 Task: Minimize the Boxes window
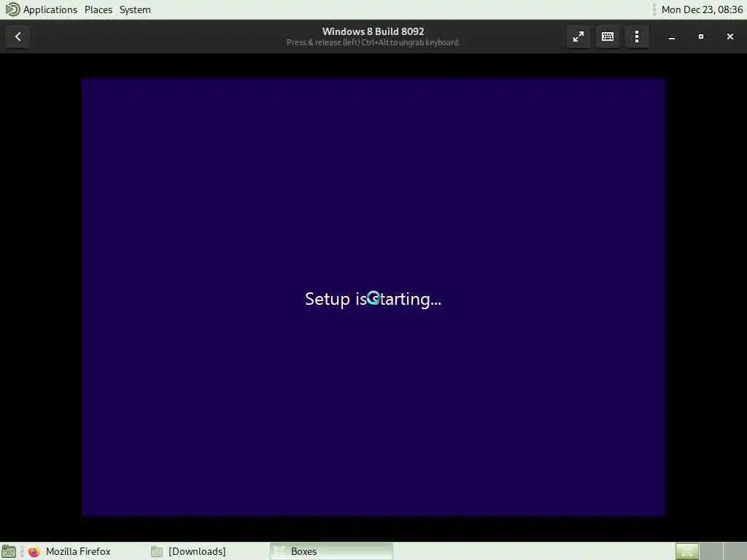tap(671, 36)
